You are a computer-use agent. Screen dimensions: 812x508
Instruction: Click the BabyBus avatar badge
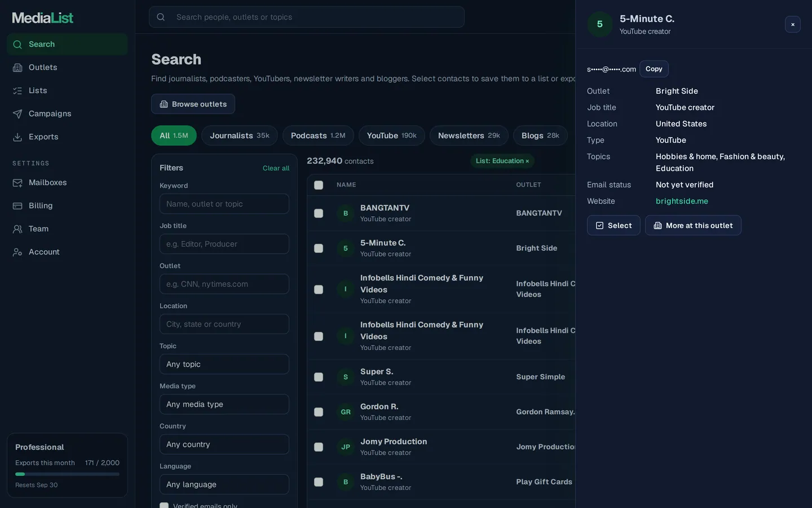point(346,481)
